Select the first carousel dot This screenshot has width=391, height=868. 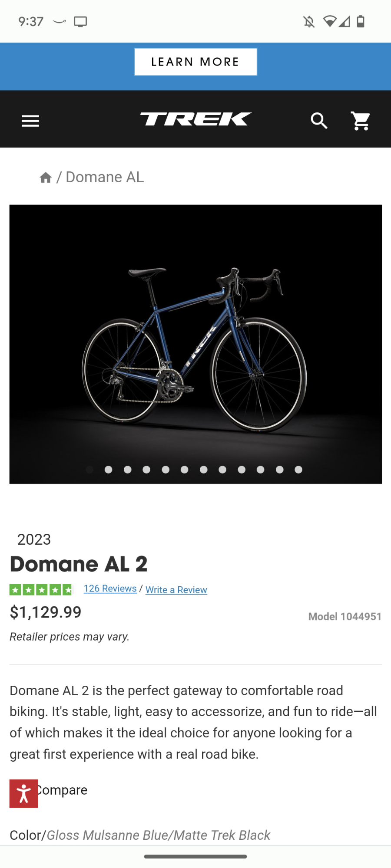[89, 470]
